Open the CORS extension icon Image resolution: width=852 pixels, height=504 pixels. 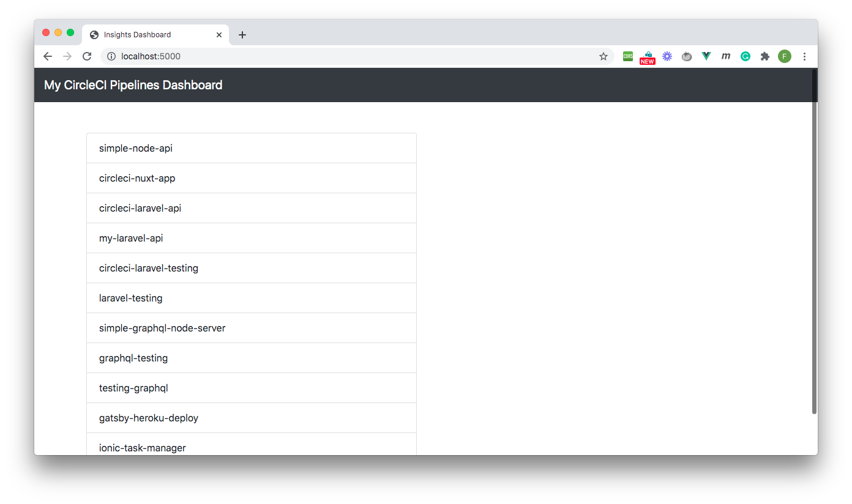[x=627, y=56]
